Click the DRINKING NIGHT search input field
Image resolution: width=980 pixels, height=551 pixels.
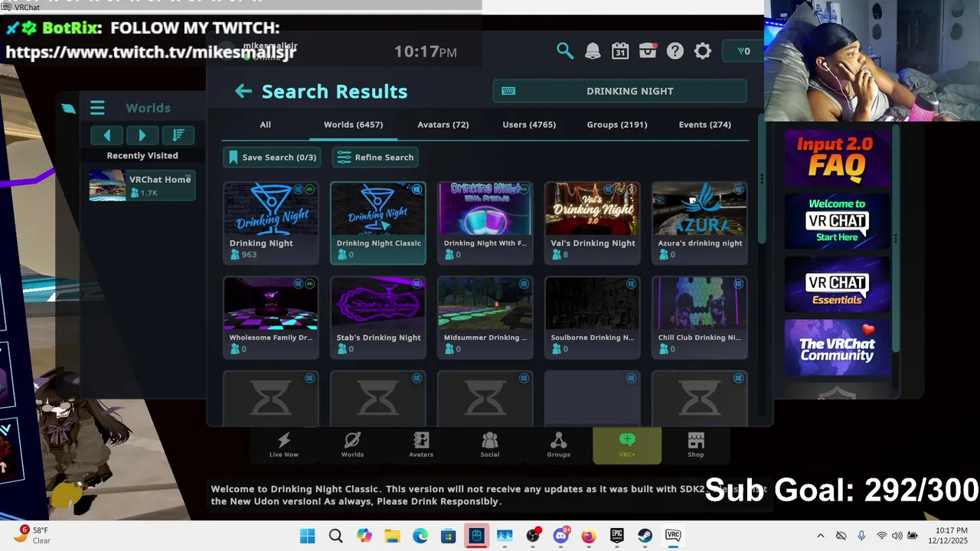[620, 91]
